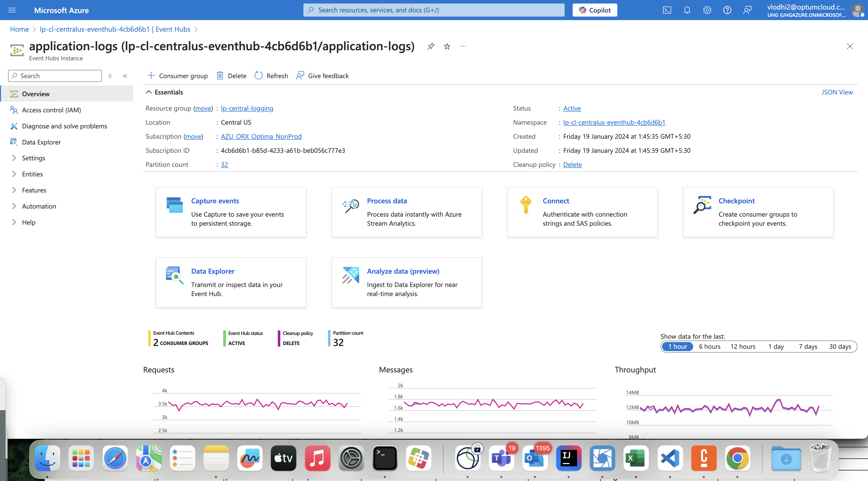Select the 1 hour time range
Image resolution: width=868 pixels, height=481 pixels.
point(677,347)
